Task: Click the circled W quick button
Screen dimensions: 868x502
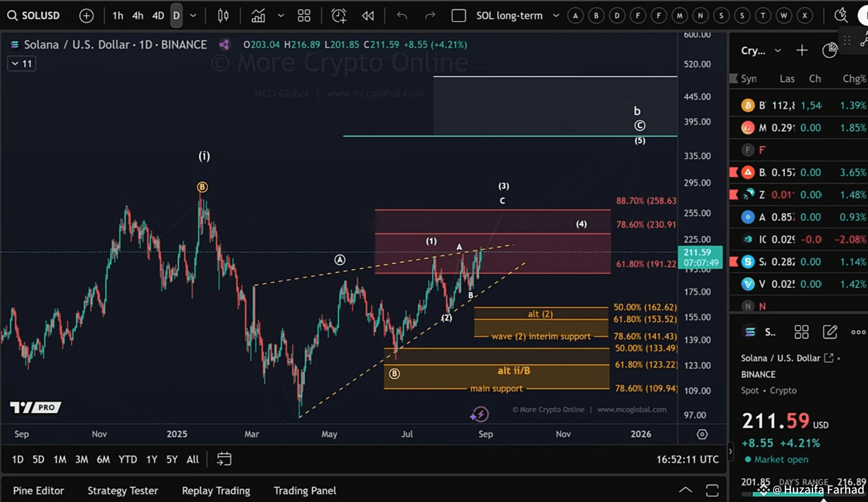Action: point(784,16)
